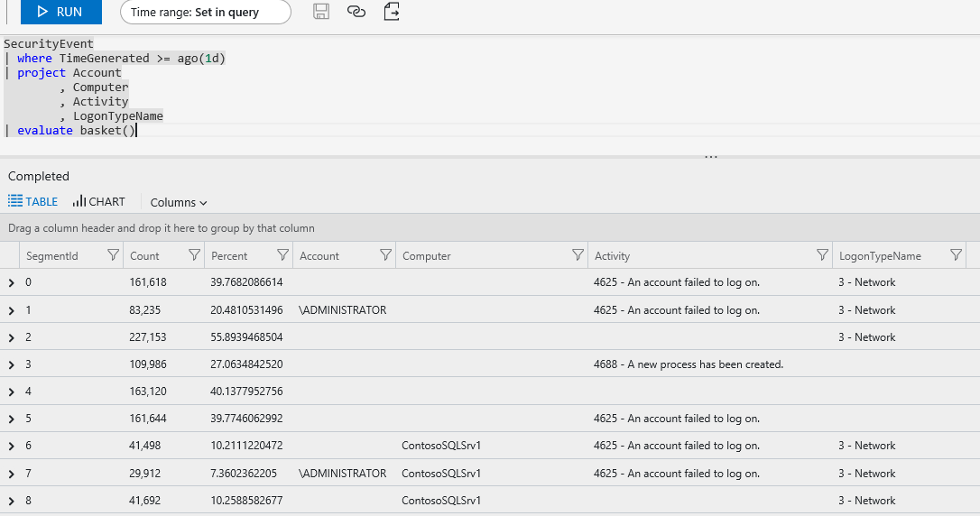Select Count value 109,986
The image size is (980, 516).
click(147, 364)
